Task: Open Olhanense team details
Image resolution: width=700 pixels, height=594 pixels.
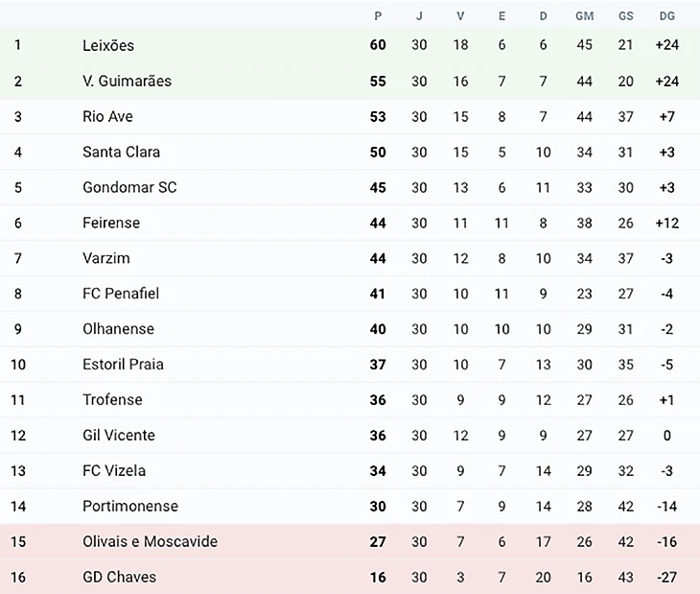Action: pyautogui.click(x=118, y=329)
